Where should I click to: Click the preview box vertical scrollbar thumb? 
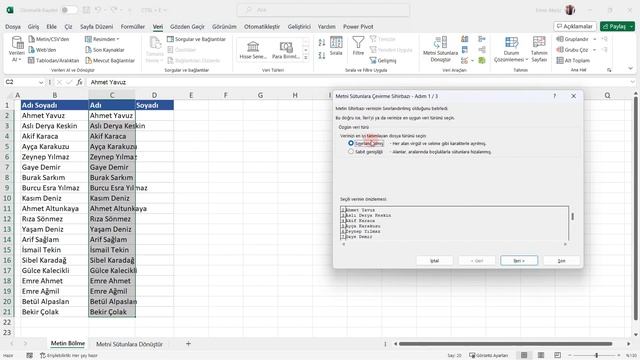[x=573, y=216]
